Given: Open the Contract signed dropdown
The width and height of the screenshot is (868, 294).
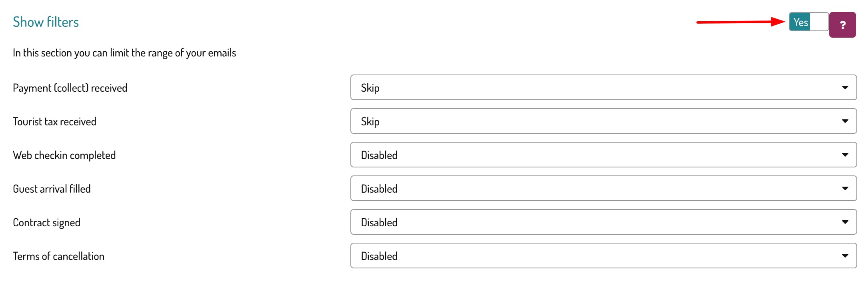Looking at the screenshot, I should [x=603, y=222].
